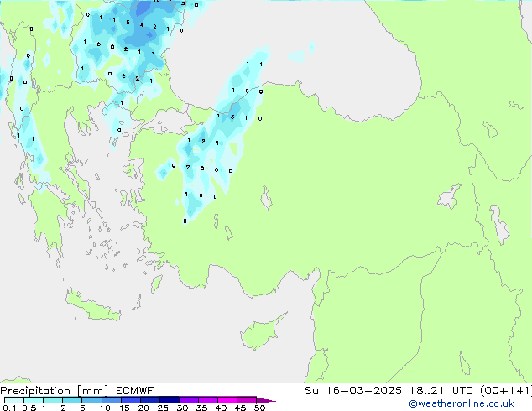Click the legend label '40'
This screenshot has width=532, height=411.
[221, 408]
